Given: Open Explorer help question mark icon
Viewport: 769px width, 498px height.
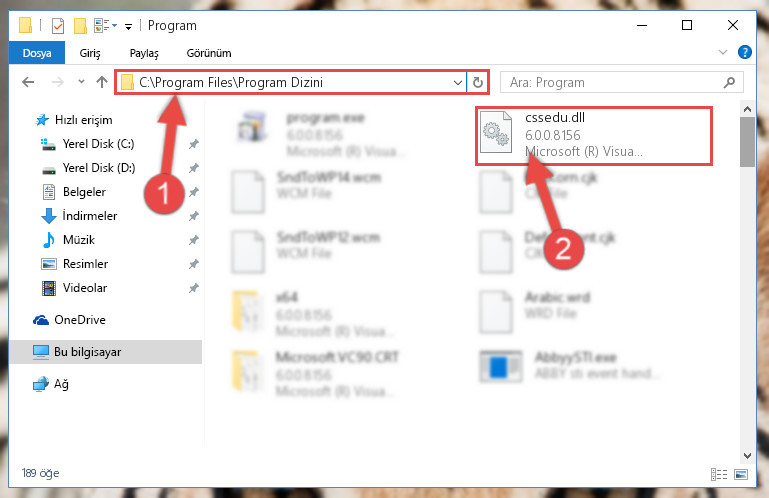Looking at the screenshot, I should pyautogui.click(x=744, y=52).
